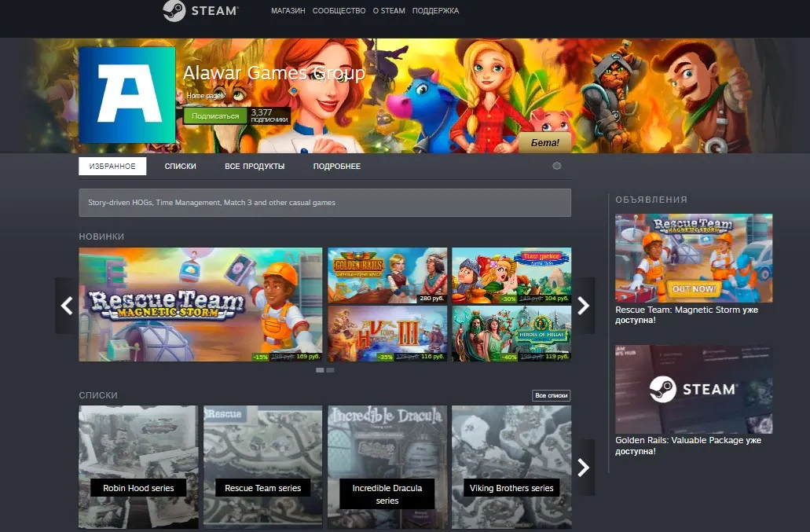Image resolution: width=810 pixels, height=532 pixels.
Task: Click the Списки section heading
Action: click(98, 395)
